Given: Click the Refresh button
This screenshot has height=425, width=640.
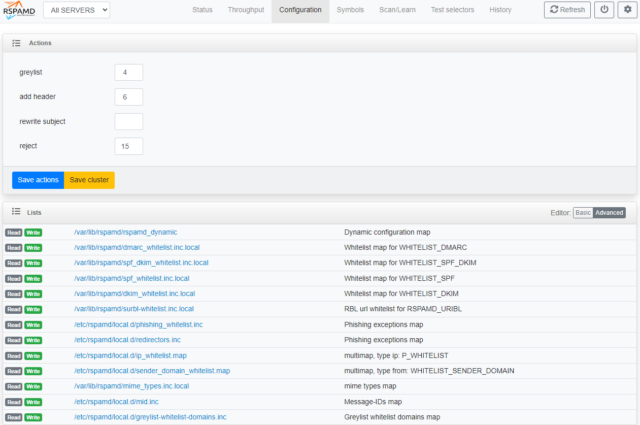Looking at the screenshot, I should click(567, 10).
